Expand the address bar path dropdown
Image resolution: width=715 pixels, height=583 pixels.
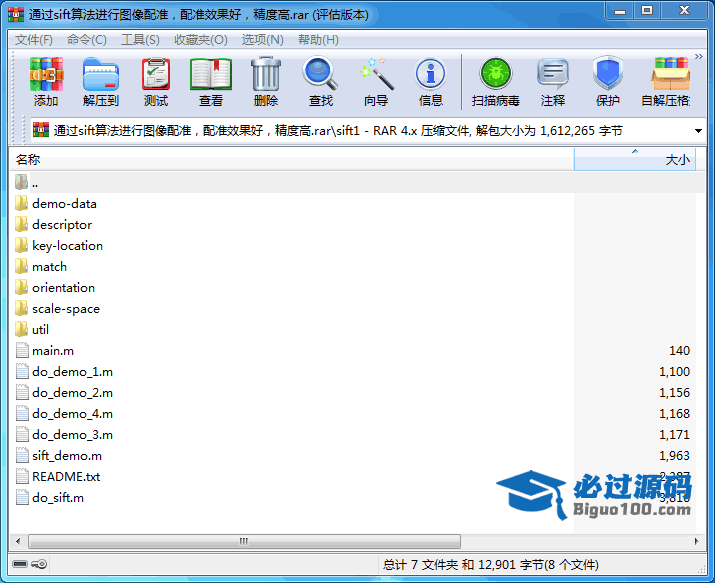(x=698, y=131)
